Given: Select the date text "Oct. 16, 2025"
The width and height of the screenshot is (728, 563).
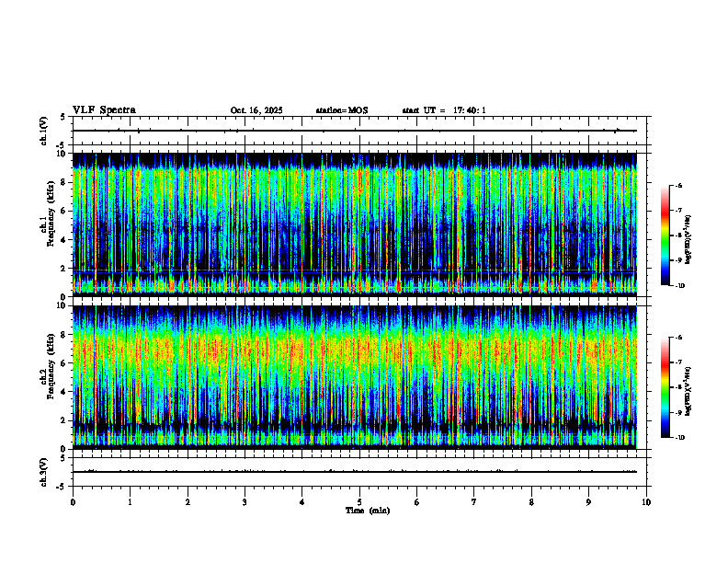Looking at the screenshot, I should coord(256,110).
